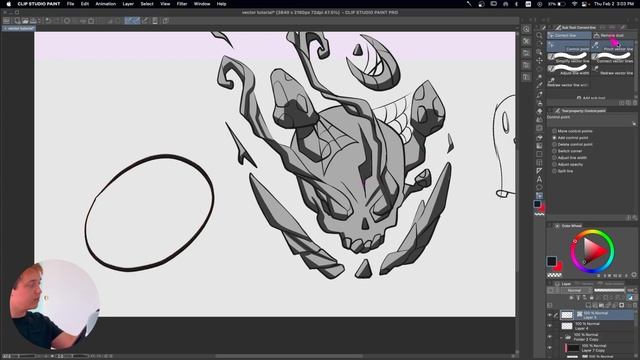Open the Apple menu

coord(9,4)
